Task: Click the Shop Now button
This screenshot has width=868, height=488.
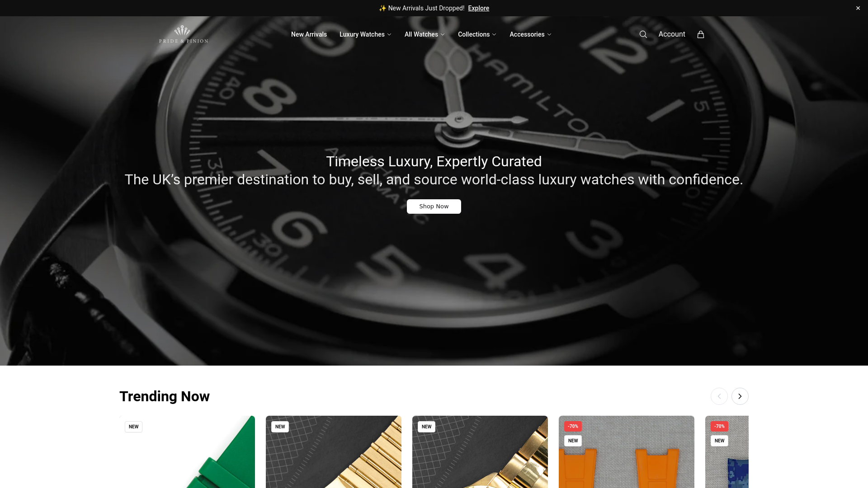Action: (434, 206)
